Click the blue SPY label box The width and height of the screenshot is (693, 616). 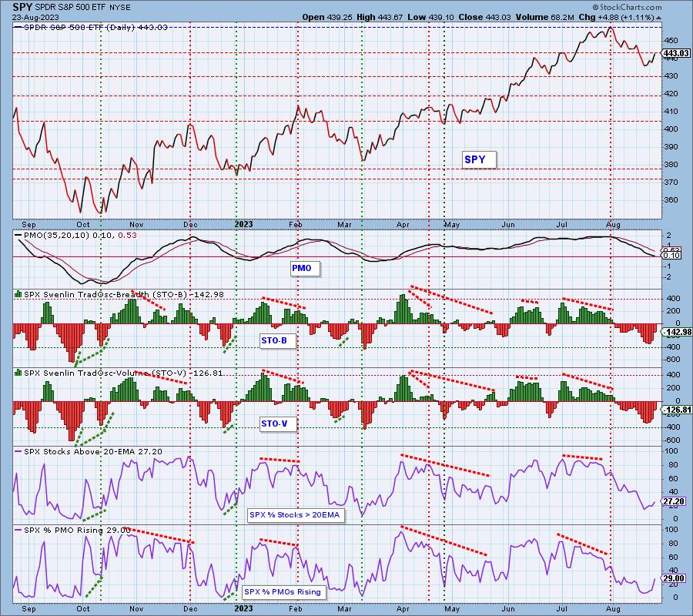pyautogui.click(x=480, y=159)
